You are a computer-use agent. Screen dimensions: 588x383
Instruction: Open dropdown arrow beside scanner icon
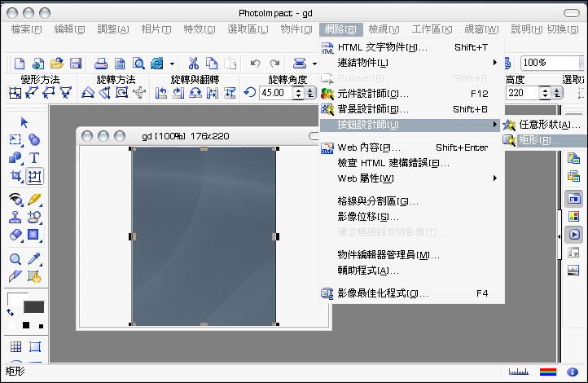point(314,64)
